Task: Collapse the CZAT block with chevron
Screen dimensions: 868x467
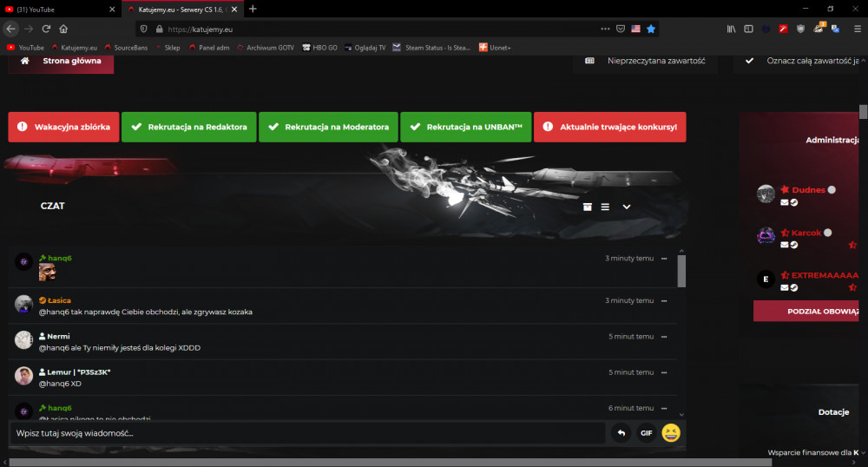Action: pos(627,207)
